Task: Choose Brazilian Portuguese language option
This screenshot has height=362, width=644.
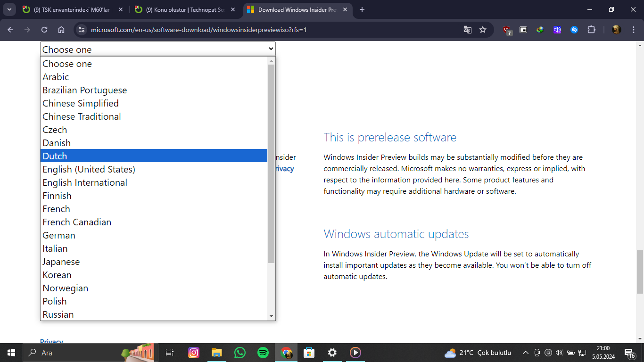Action: [154, 90]
